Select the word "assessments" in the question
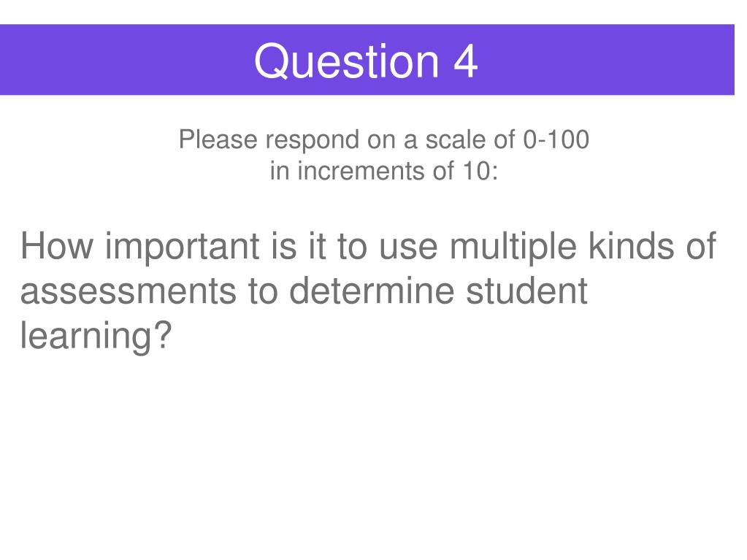 pos(129,292)
